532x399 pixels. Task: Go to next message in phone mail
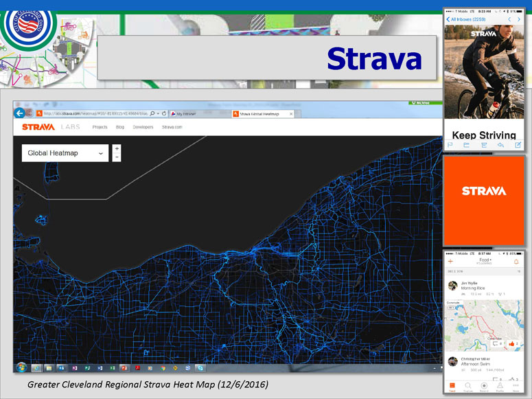[519, 19]
